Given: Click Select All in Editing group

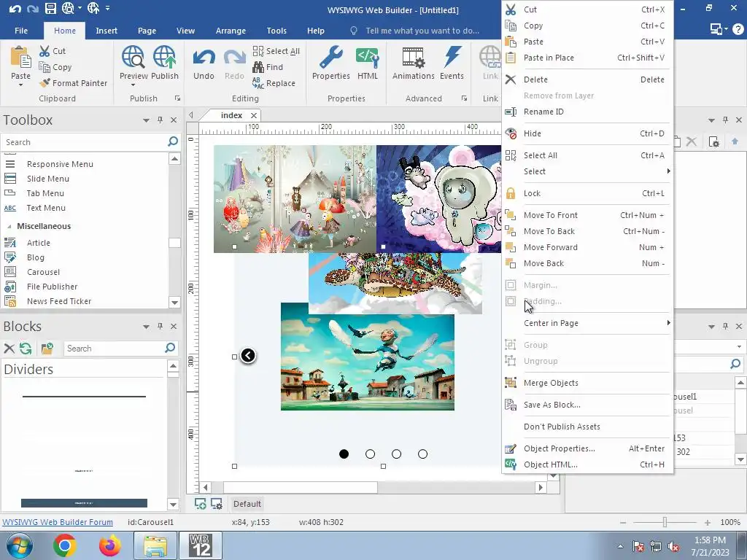Looking at the screenshot, I should [x=276, y=51].
